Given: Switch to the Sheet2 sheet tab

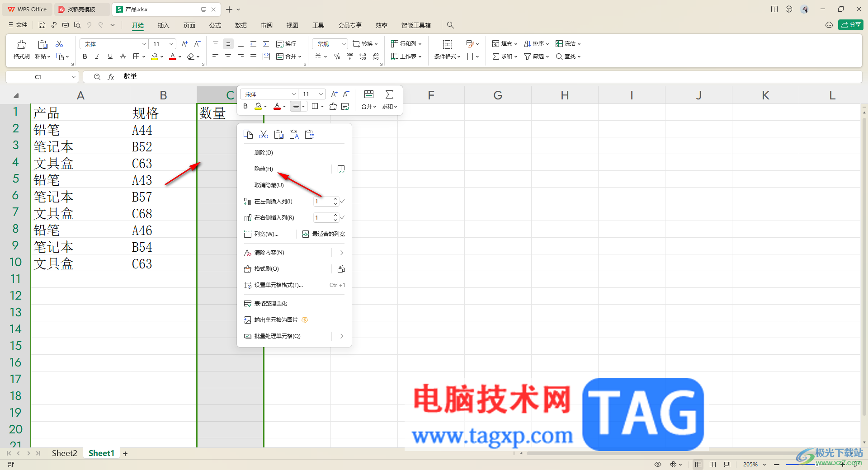Looking at the screenshot, I should (x=64, y=453).
